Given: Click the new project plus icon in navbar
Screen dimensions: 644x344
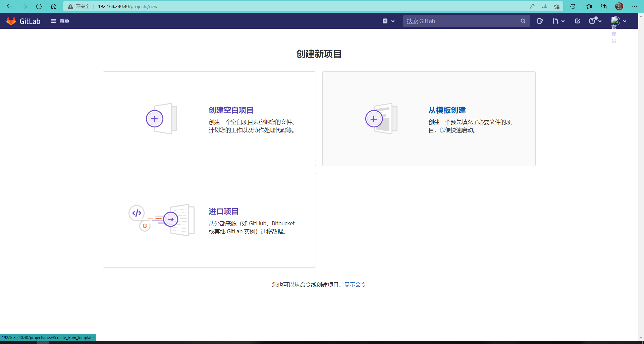Looking at the screenshot, I should [x=384, y=21].
